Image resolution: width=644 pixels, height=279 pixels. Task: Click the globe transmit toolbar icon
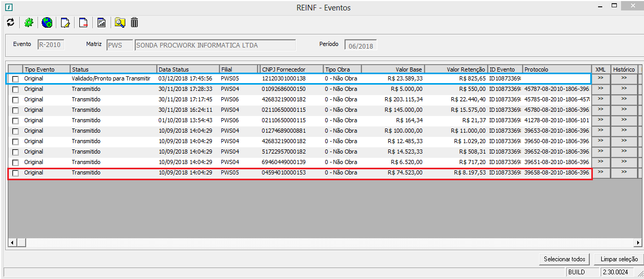[47, 22]
